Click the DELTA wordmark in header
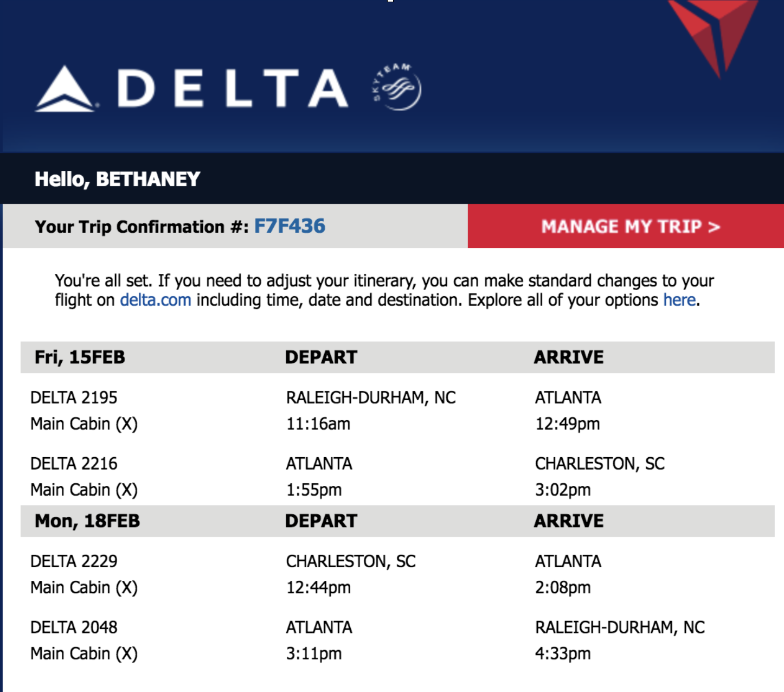This screenshot has width=784, height=692. pyautogui.click(x=233, y=88)
